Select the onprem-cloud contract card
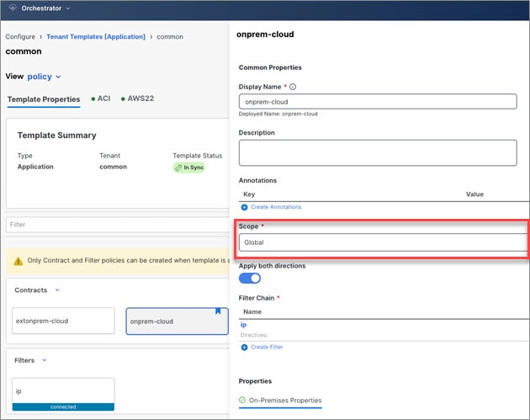The width and height of the screenshot is (530, 420). coord(178,321)
